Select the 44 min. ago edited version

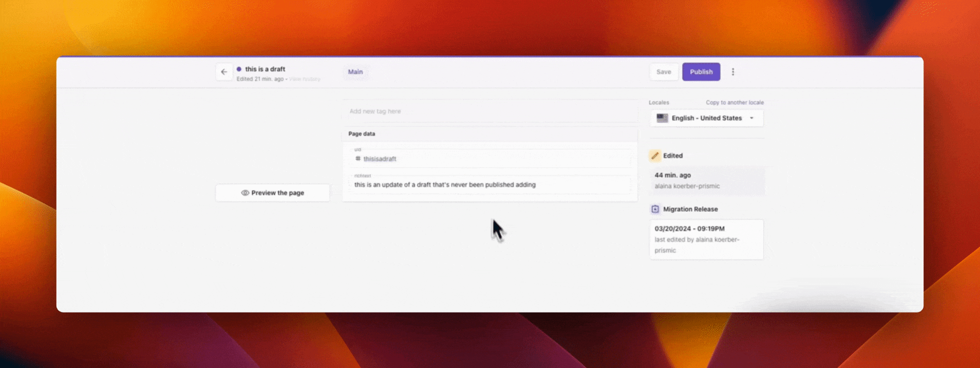click(707, 180)
